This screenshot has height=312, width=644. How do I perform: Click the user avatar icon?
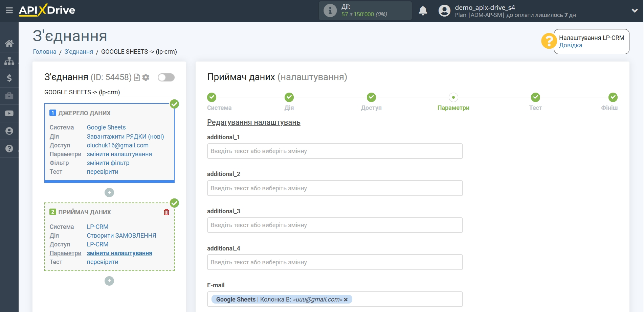point(444,11)
